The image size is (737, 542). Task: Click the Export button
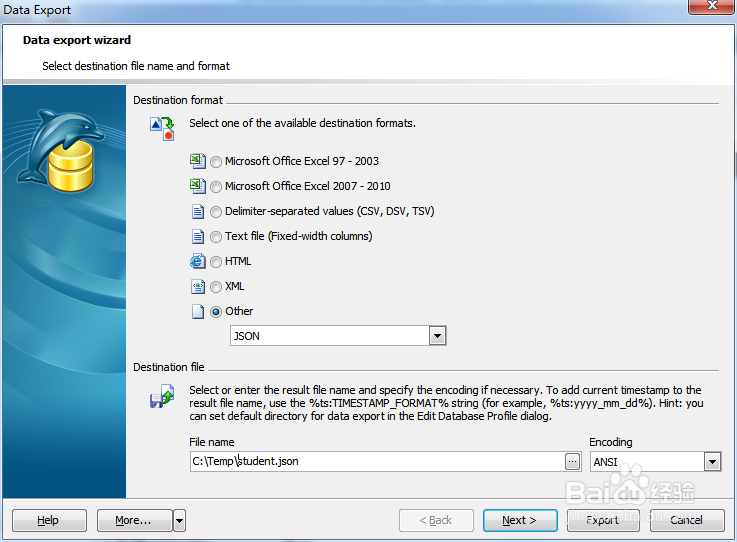(x=603, y=520)
